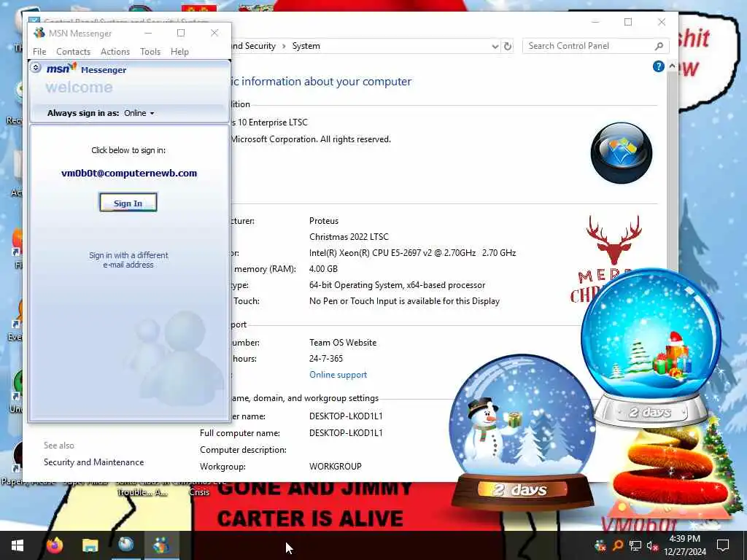Open the Actions menu in MSN Messenger

pyautogui.click(x=115, y=52)
